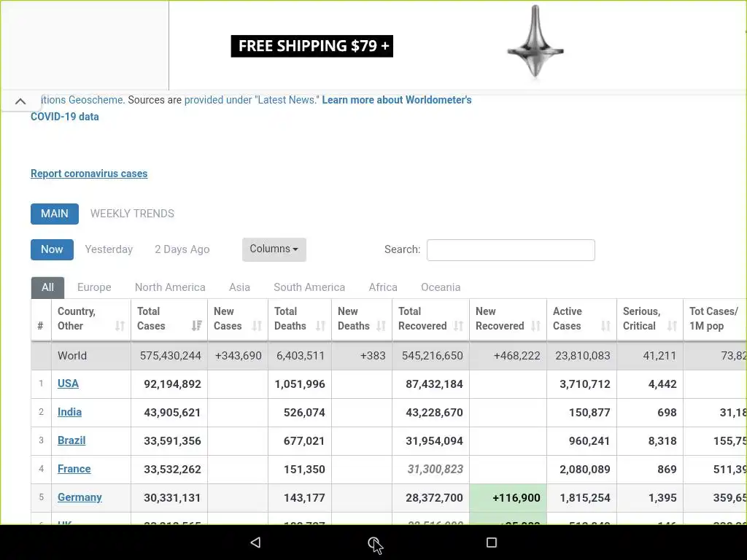Screen dimensions: 747x560
Task: Open Learn more about Worldometer's COVID-19 data
Action: (x=396, y=100)
